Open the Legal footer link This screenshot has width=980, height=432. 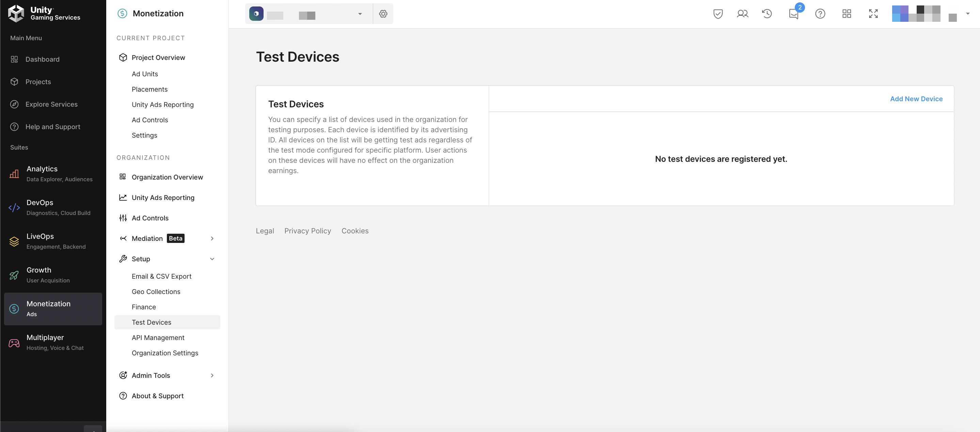click(265, 231)
